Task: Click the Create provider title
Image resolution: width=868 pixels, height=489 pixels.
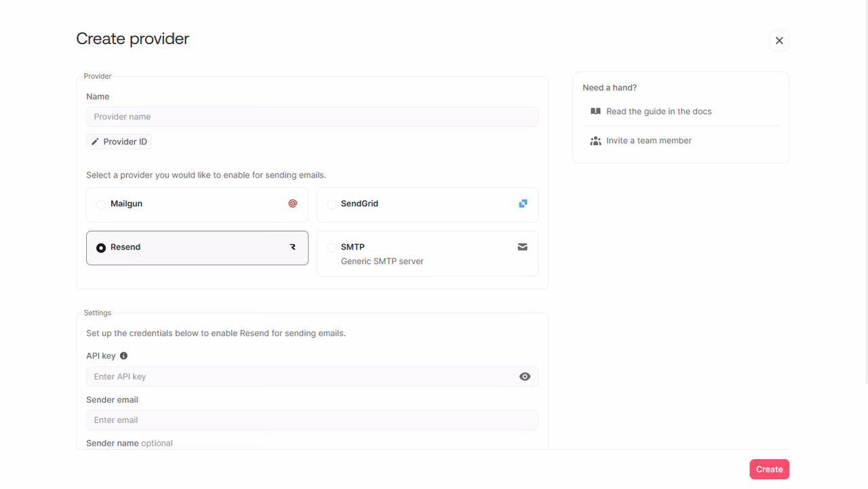Action: pos(132,39)
